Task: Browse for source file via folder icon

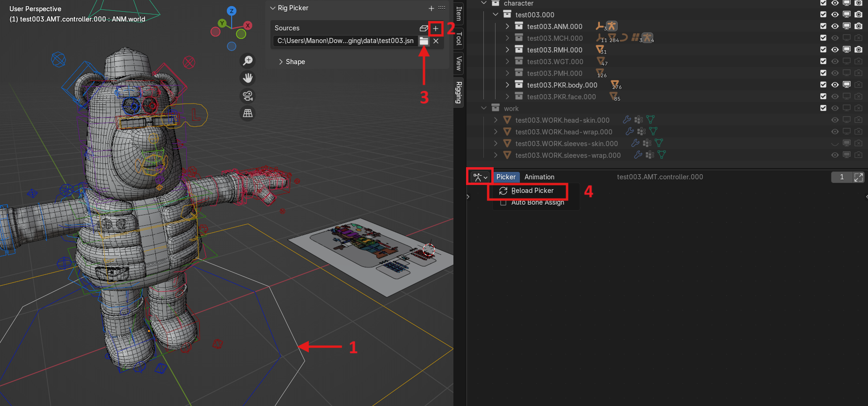Action: click(x=423, y=41)
